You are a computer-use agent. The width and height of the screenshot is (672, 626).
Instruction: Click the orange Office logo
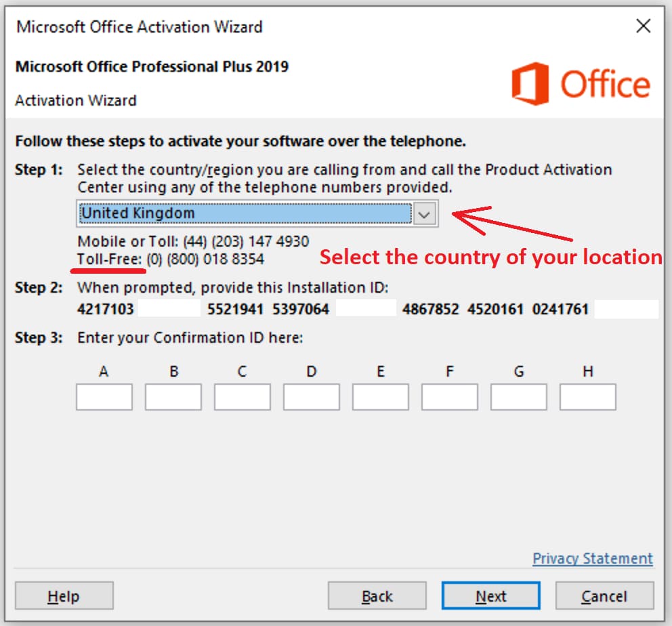[x=581, y=84]
